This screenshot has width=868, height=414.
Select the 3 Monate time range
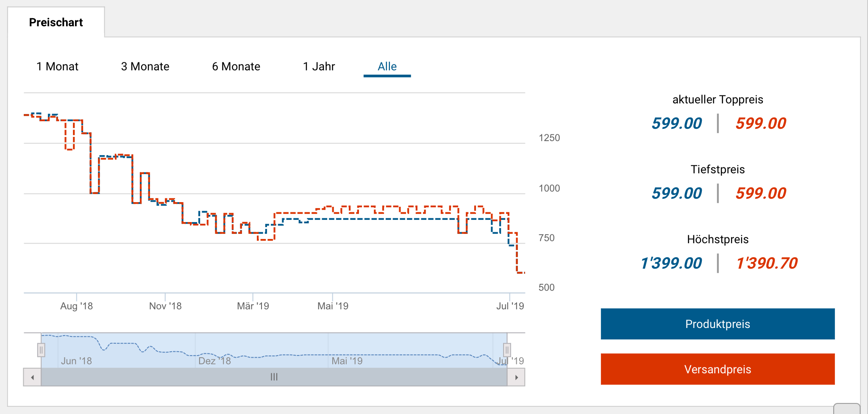(x=145, y=67)
